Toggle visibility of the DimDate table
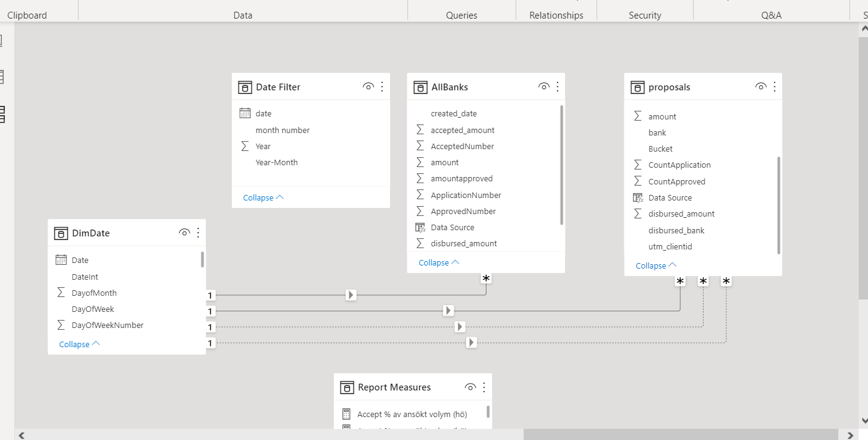Viewport: 868px width, 440px height. (184, 233)
